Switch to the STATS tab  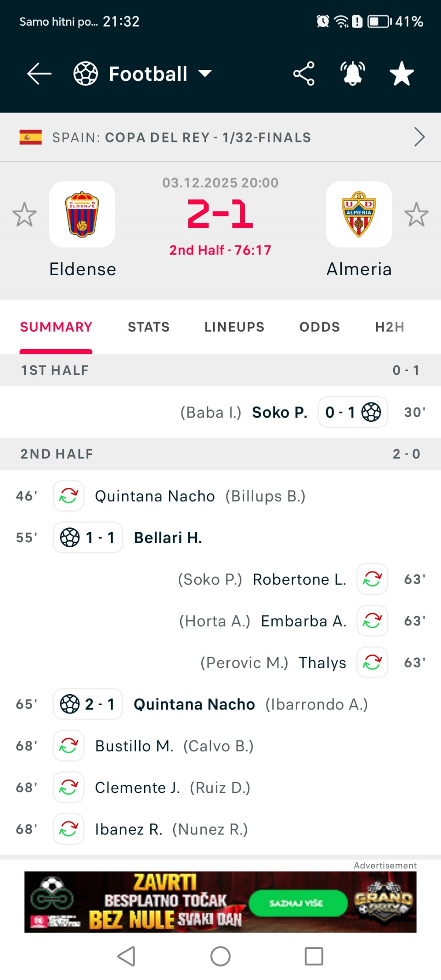148,327
